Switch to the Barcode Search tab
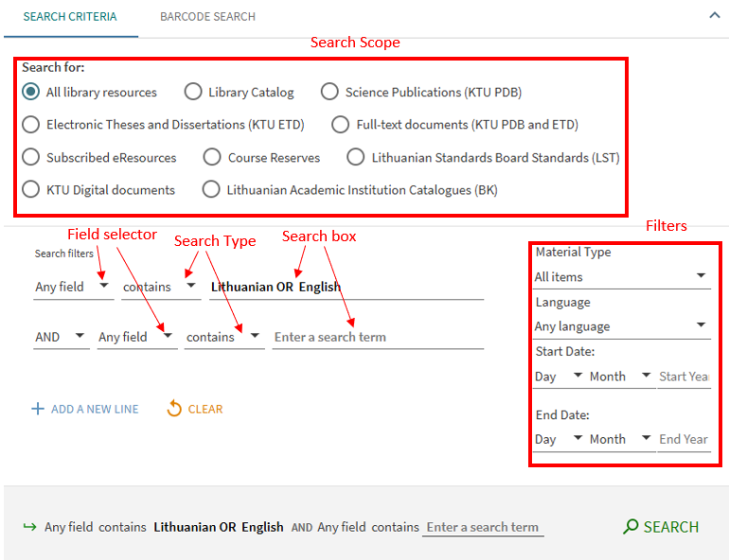The image size is (729, 560). tap(207, 17)
